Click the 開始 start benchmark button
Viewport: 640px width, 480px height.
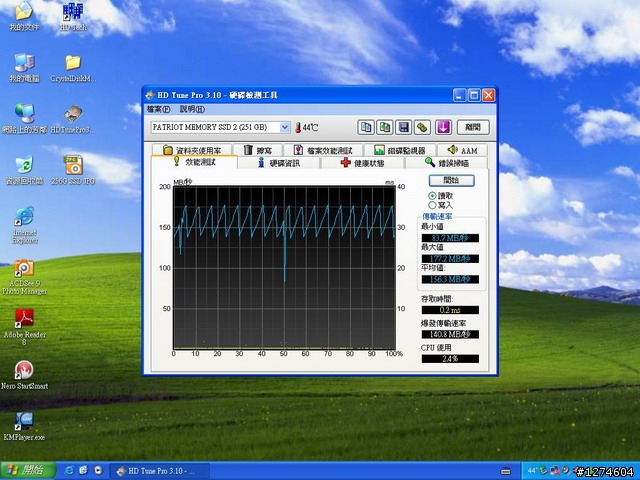(x=451, y=180)
